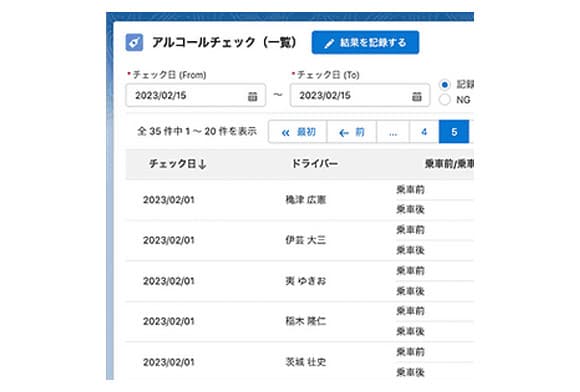Image resolution: width=580 pixels, height=392 pixels.
Task: Focus the チェック日 (To) date field
Action: [360, 95]
